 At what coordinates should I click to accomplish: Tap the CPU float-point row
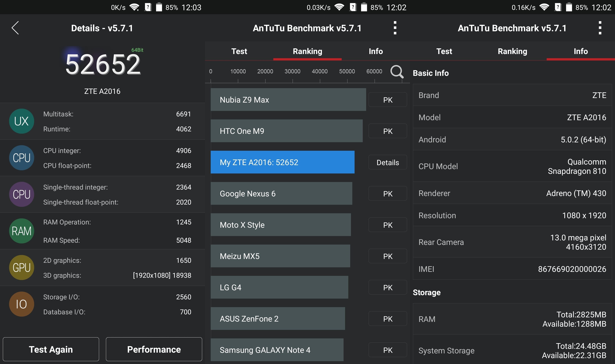117,165
